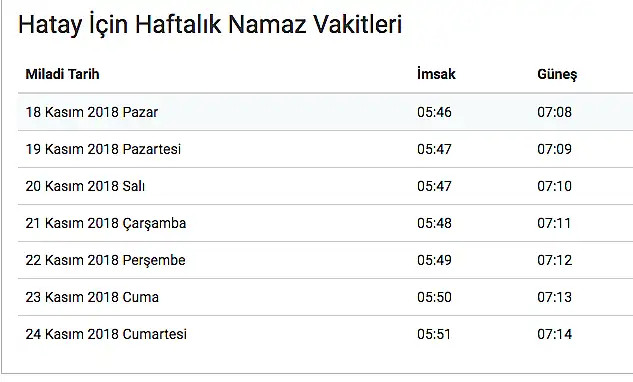Click İmsak time 05:48 for Çarşamba
The width and height of the screenshot is (633, 382).
click(434, 223)
